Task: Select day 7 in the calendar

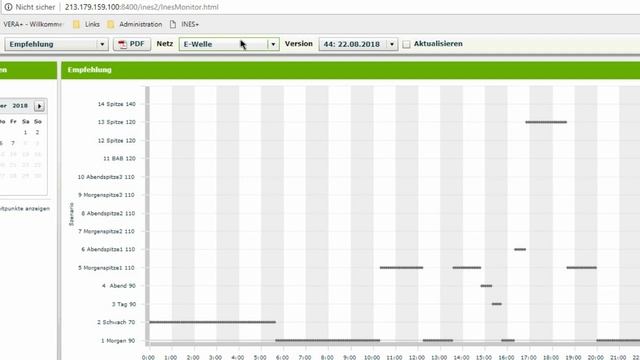Action: click(13, 143)
